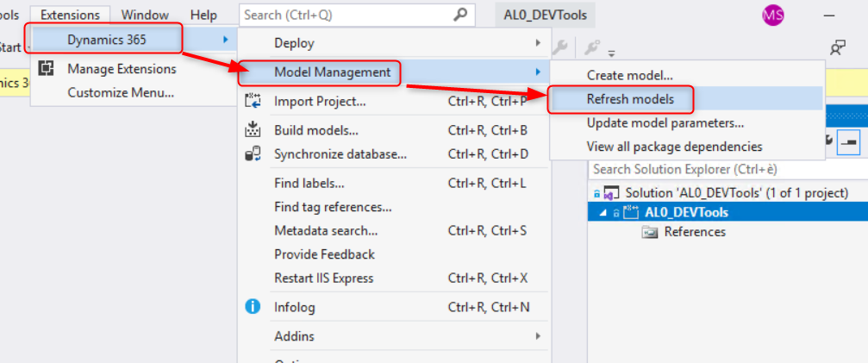
Task: Click the AL0_DEVTools title label
Action: (546, 15)
